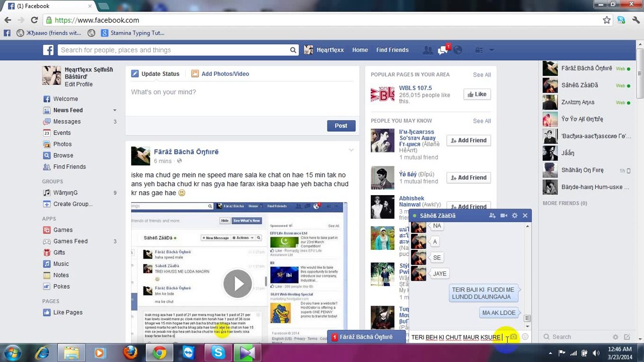Click the MORE FRIENDS (0) header in chat sidebar
Screen dimensions: 644x362
tap(565, 203)
